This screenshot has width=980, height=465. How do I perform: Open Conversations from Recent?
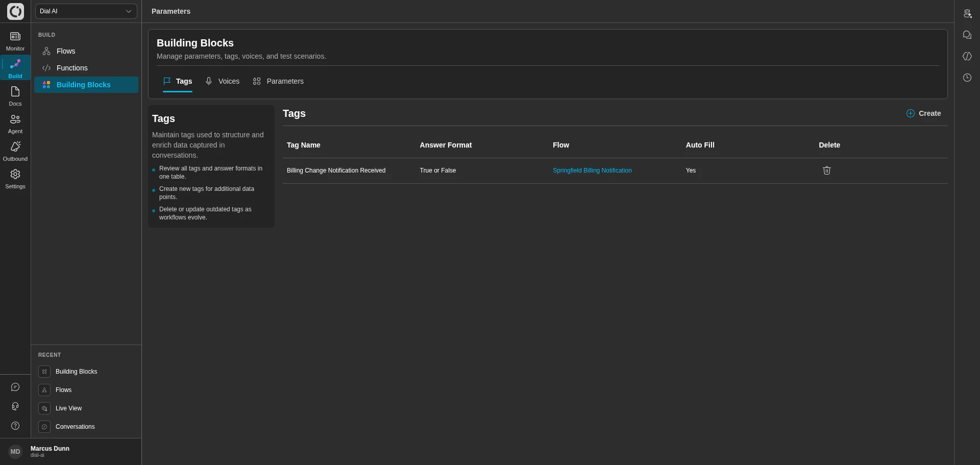[x=75, y=427]
